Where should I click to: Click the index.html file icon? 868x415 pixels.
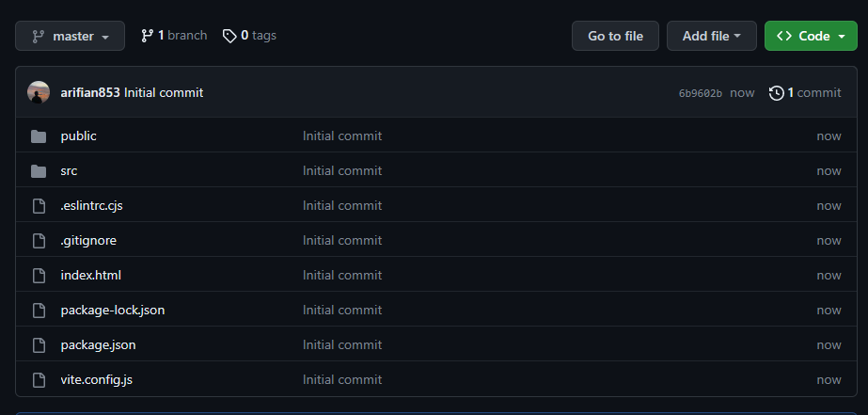tap(39, 276)
